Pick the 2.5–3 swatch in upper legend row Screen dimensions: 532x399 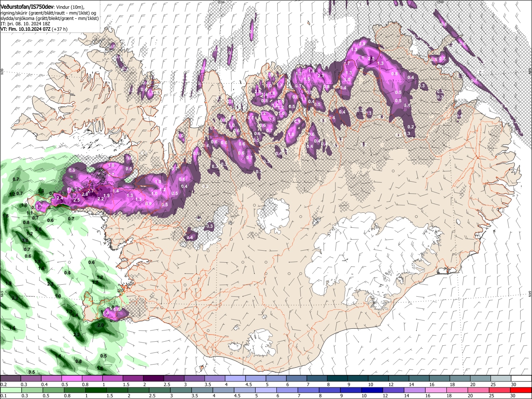tap(174, 379)
